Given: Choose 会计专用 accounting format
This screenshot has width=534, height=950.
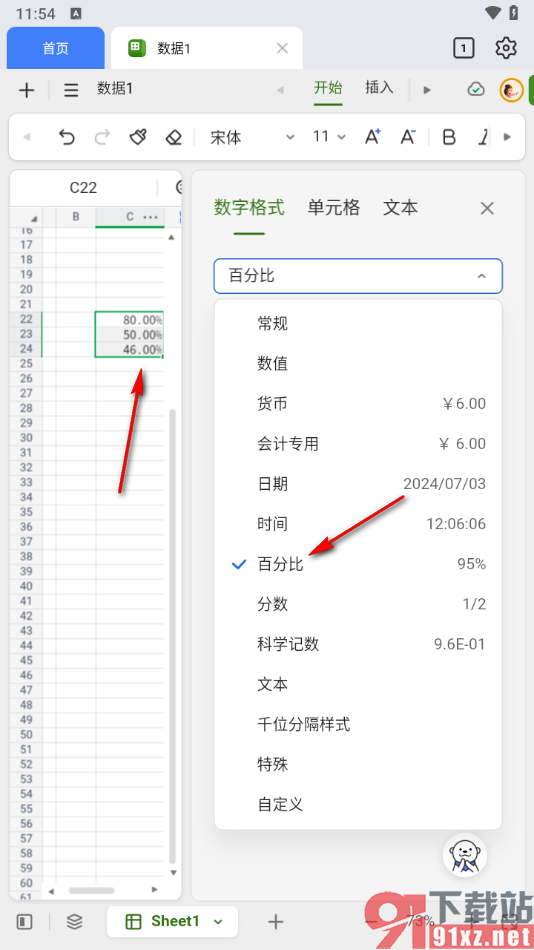Looking at the screenshot, I should [x=358, y=443].
